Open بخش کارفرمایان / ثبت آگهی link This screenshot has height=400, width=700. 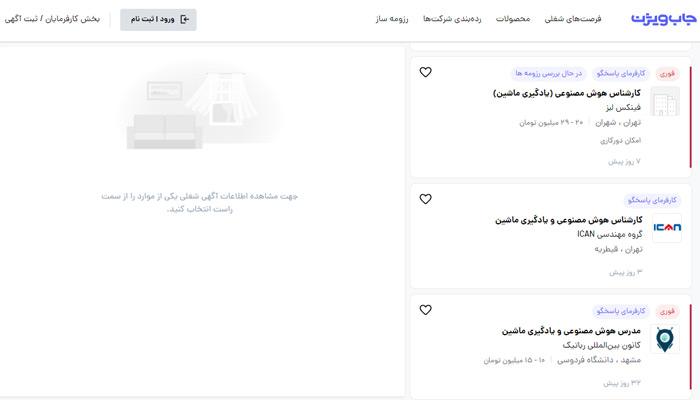[x=52, y=19]
